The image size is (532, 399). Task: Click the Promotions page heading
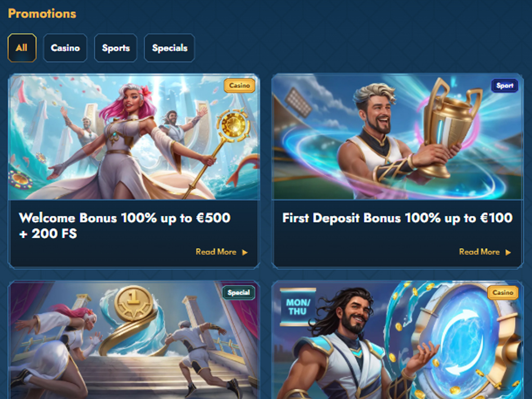pyautogui.click(x=42, y=14)
